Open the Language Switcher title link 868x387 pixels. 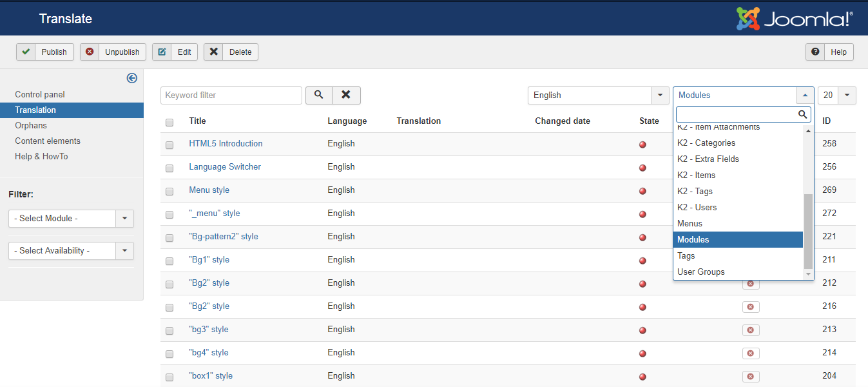[x=225, y=166]
